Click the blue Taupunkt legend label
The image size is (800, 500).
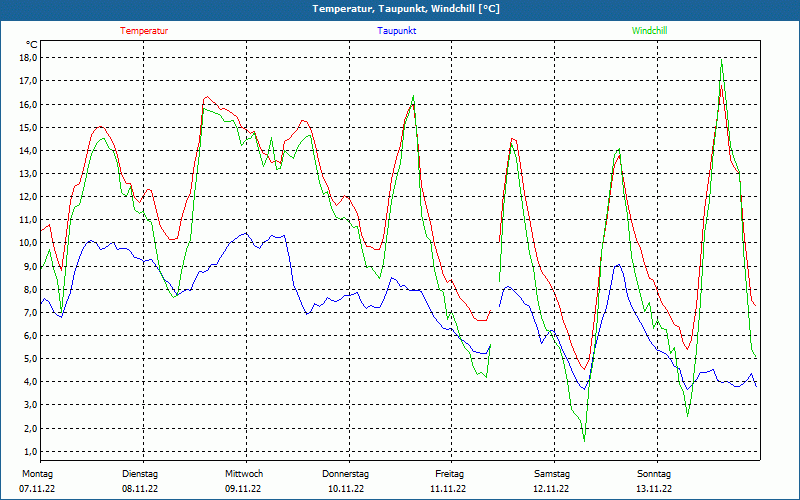397,31
